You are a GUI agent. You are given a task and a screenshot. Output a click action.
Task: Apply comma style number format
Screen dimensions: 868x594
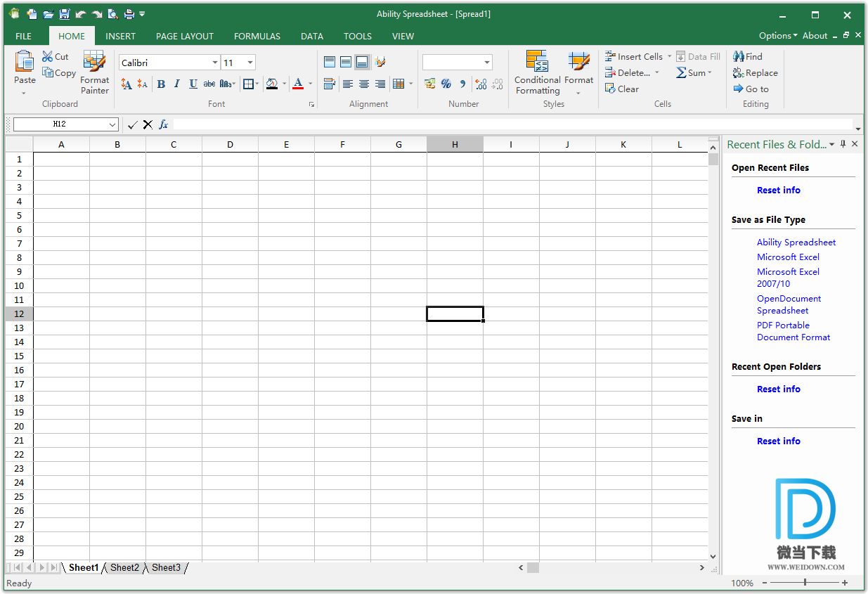[x=462, y=84]
